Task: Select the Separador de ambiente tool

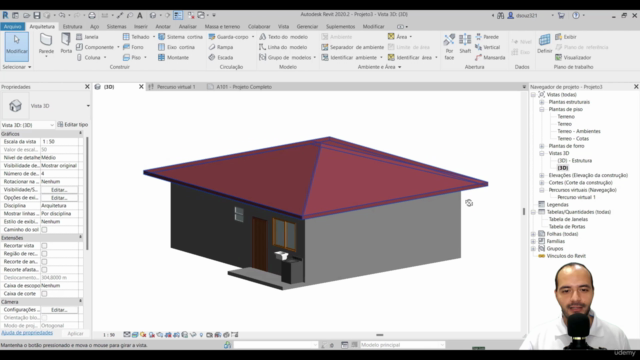Action: pos(353,47)
